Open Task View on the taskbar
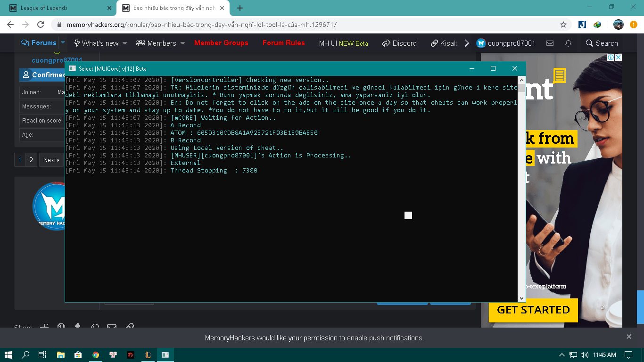Image resolution: width=644 pixels, height=362 pixels. point(42,355)
